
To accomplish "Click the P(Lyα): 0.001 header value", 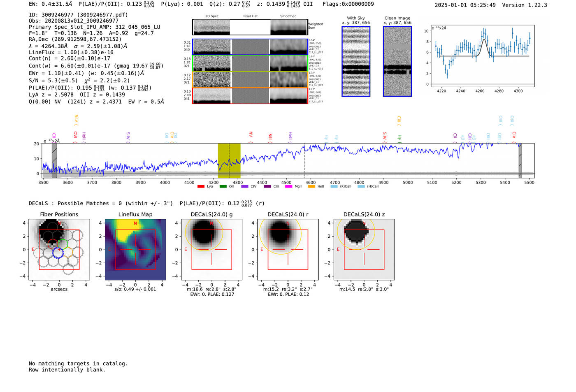I will point(182,4).
